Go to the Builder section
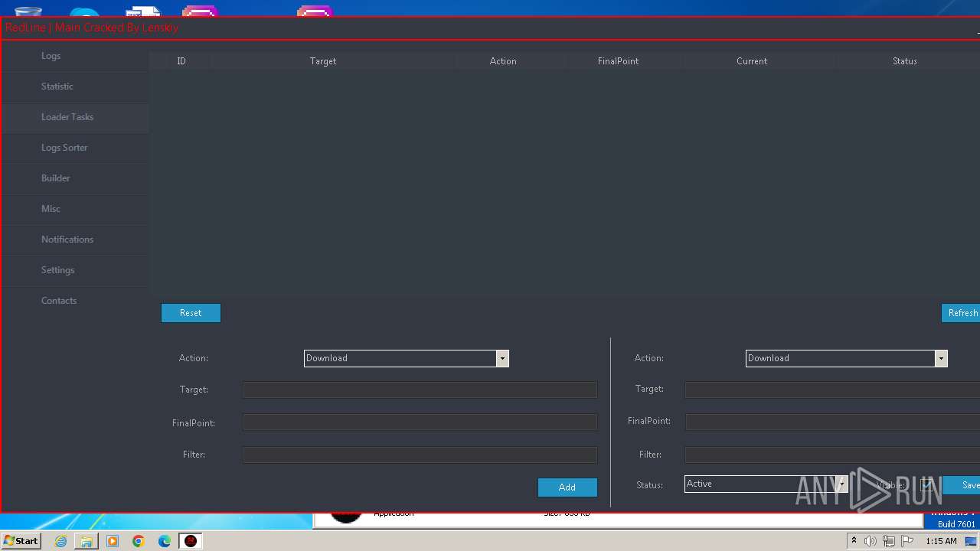Screen dimensions: 980x551 click(x=74, y=178)
